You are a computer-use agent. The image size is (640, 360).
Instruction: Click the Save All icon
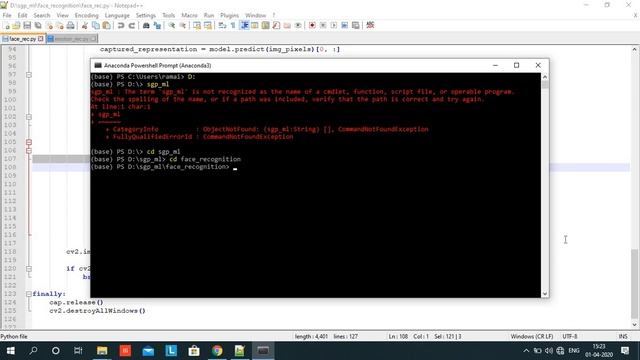point(38,25)
